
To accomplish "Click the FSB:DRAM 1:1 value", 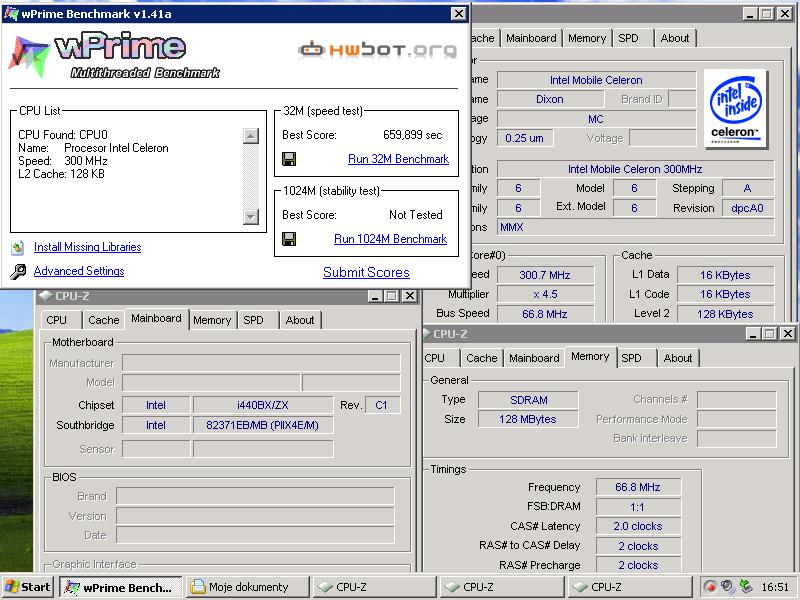I will coord(638,507).
